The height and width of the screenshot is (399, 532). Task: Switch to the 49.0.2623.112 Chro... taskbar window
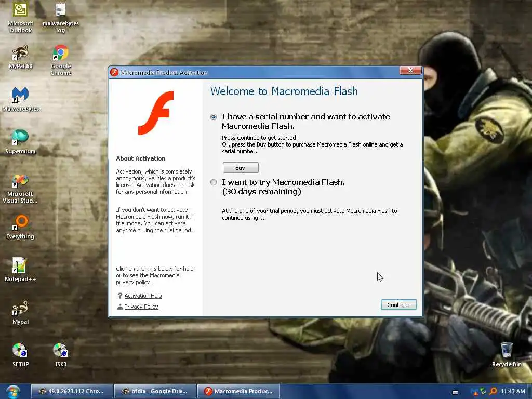pyautogui.click(x=72, y=391)
